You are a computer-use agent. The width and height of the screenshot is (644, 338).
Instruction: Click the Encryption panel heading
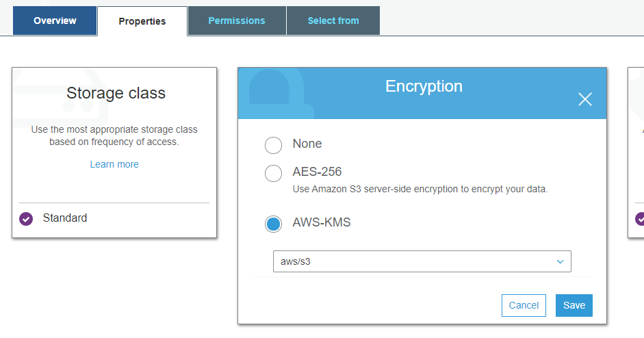[424, 86]
